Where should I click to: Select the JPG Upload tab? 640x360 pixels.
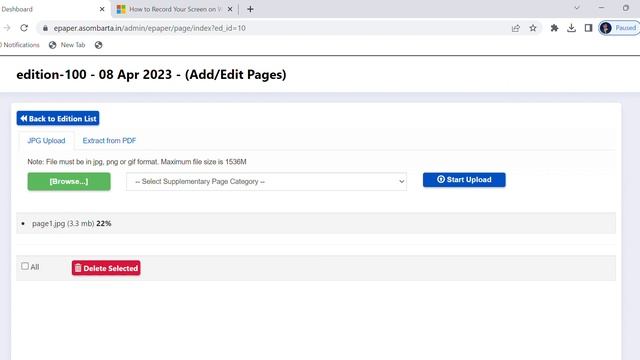[46, 140]
